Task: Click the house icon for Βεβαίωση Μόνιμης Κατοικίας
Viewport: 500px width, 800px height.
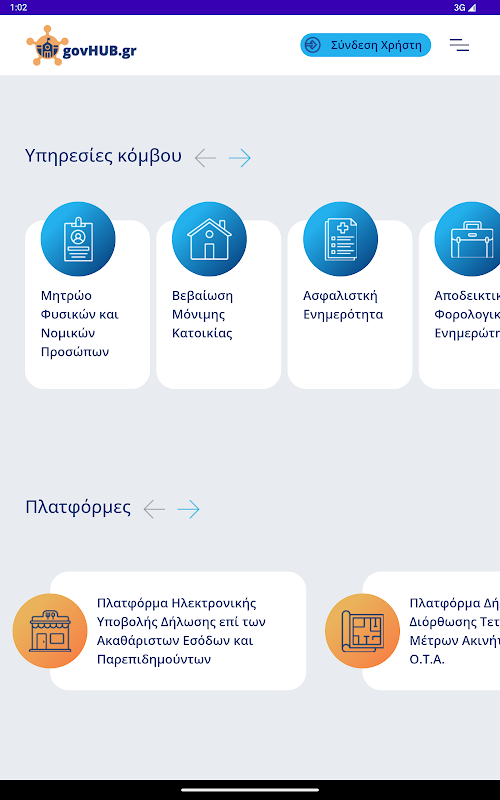Action: coord(209,239)
